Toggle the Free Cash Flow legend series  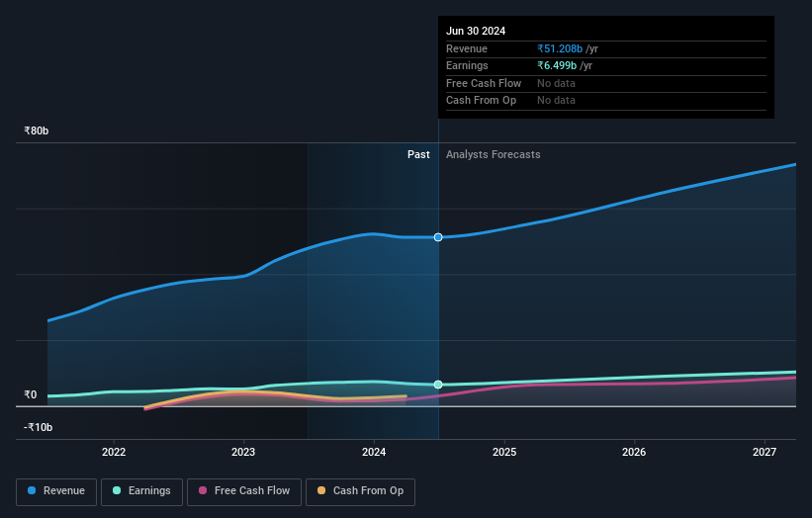(x=244, y=491)
